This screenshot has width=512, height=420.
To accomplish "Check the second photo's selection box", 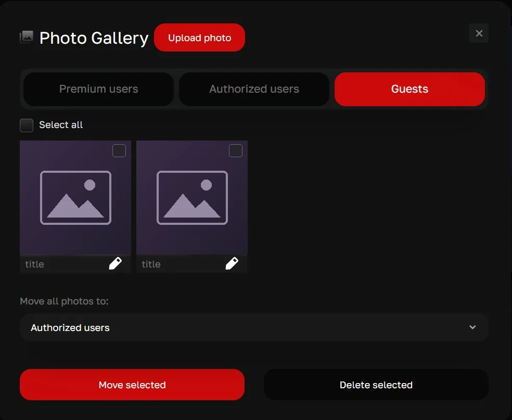I will tap(235, 150).
